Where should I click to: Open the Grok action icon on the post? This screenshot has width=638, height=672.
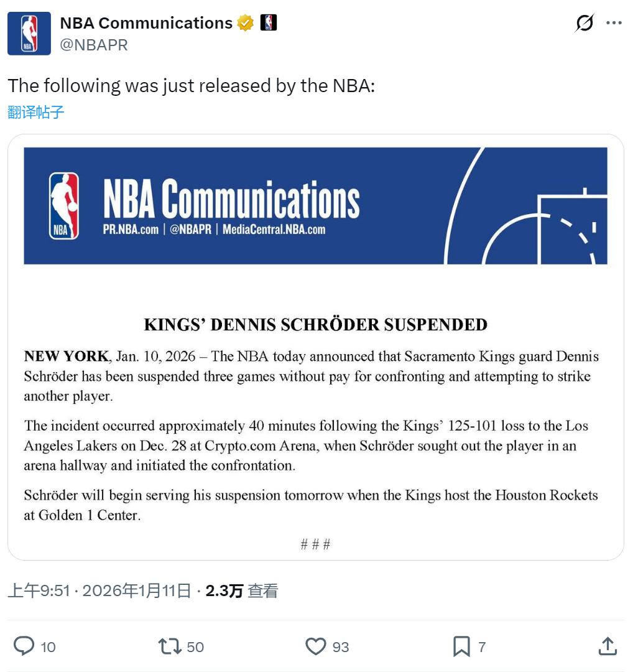[x=585, y=24]
